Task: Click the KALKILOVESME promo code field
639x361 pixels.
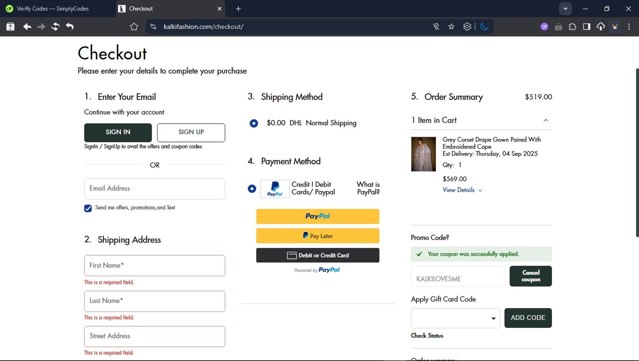Action: click(458, 277)
